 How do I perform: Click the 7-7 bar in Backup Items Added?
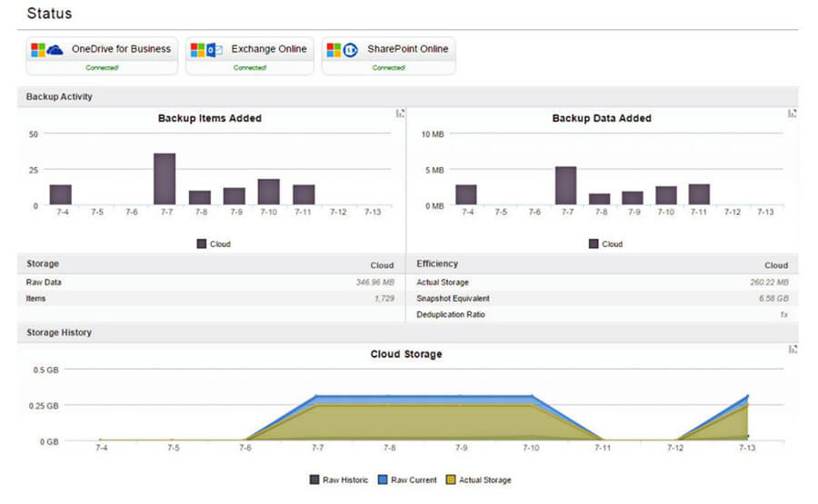pos(165,179)
